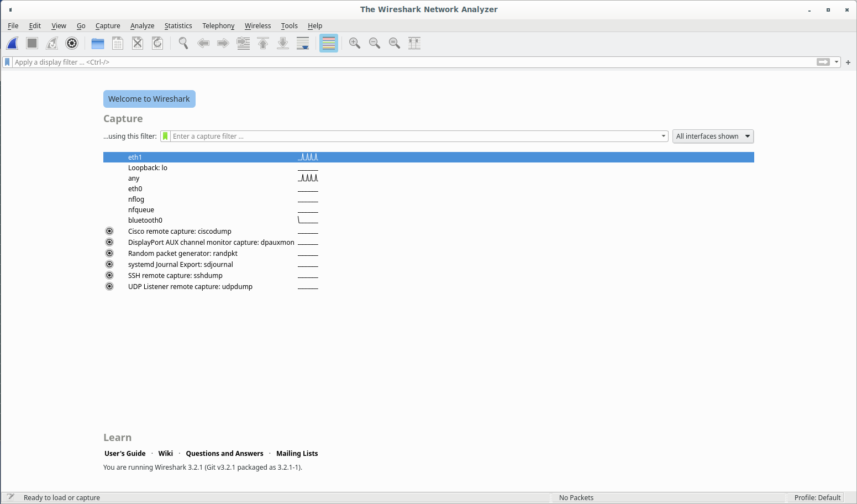Select the eth0 interface row
Screen dimensions: 857x504
point(429,188)
